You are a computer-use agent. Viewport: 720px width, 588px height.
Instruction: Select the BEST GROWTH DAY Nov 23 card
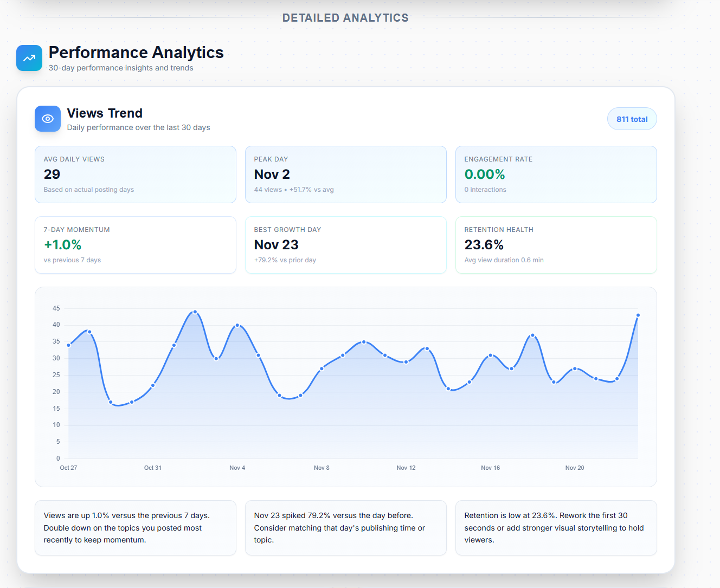[x=345, y=244]
